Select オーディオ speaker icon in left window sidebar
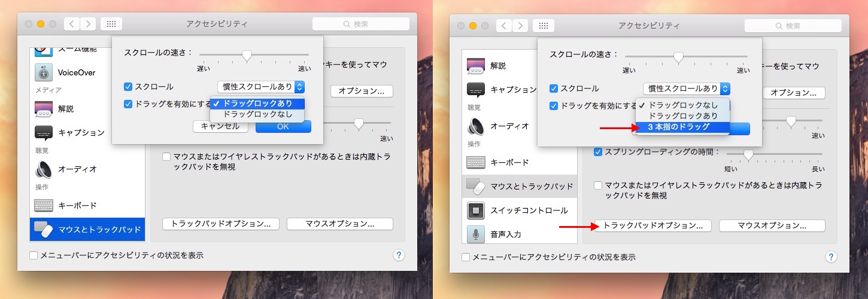This screenshot has height=299, width=868. click(45, 169)
